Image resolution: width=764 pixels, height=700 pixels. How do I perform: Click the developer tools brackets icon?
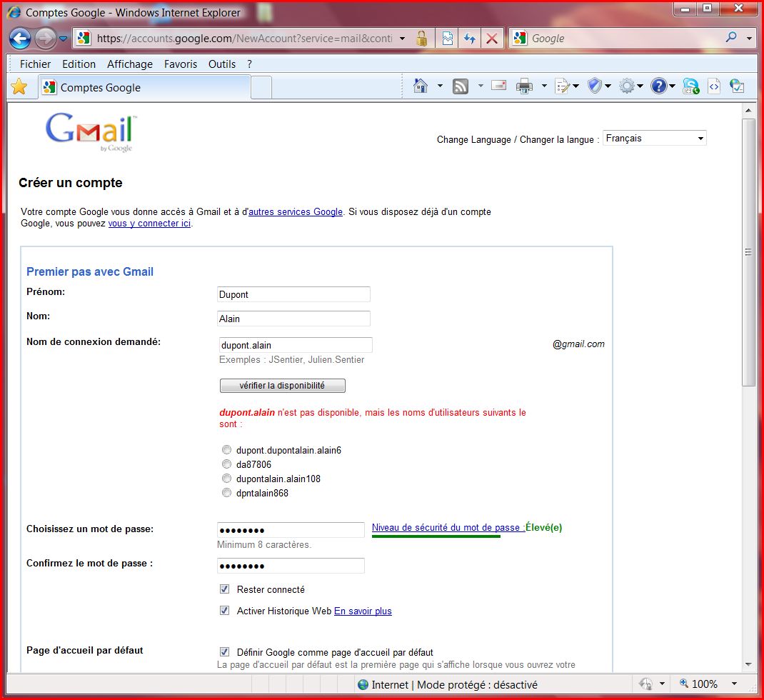tap(714, 86)
